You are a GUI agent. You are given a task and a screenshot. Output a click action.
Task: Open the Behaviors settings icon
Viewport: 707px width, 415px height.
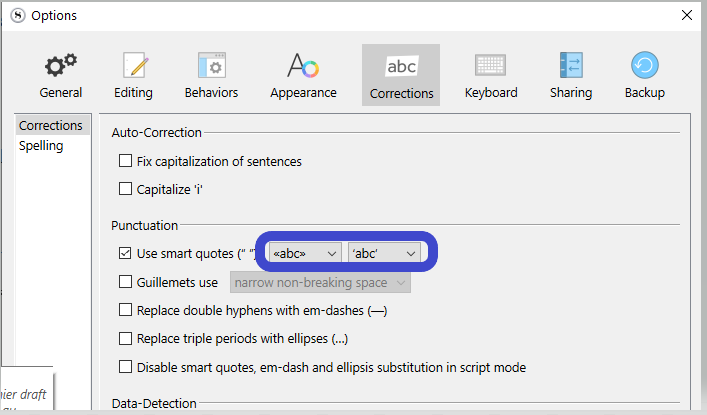pyautogui.click(x=211, y=66)
